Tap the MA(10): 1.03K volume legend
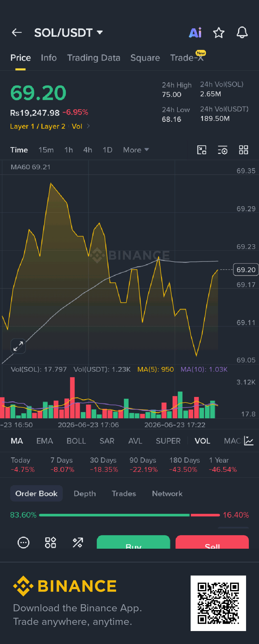Screen dimensions: 259x644 204,369
